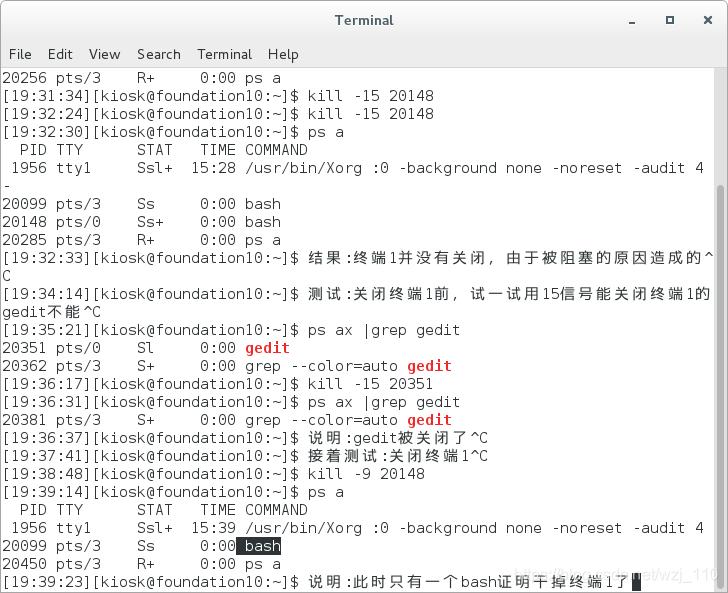Minimize the Terminal window
Image resolution: width=728 pixels, height=593 pixels.
pyautogui.click(x=632, y=21)
